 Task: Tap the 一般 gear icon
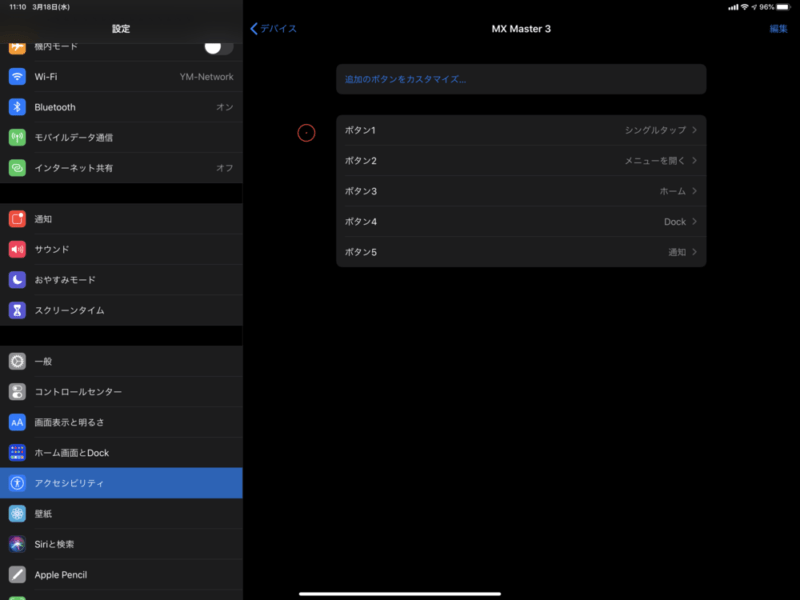(x=17, y=361)
